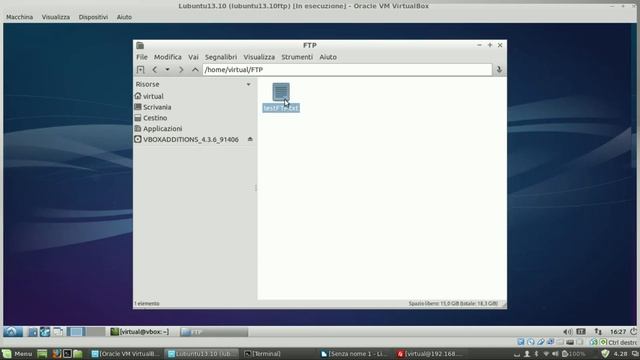This screenshot has width=640, height=360.
Task: Click host sound volume tray icon
Action: pyautogui.click(x=556, y=354)
